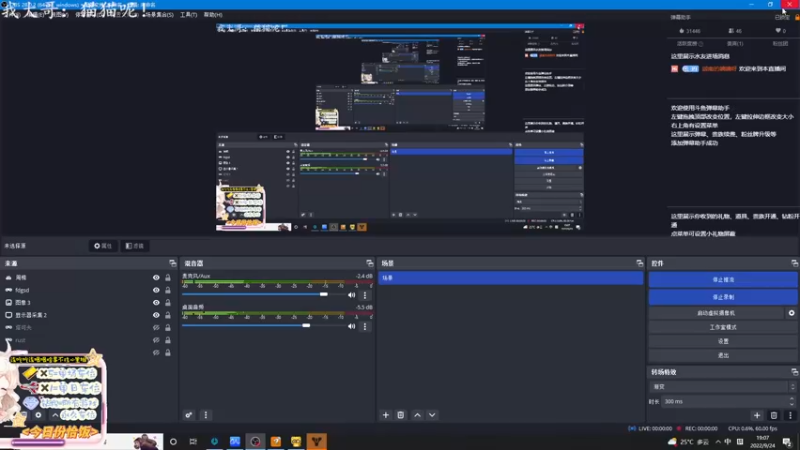
Task: Show the fifth hidden source in list
Action: [156, 328]
